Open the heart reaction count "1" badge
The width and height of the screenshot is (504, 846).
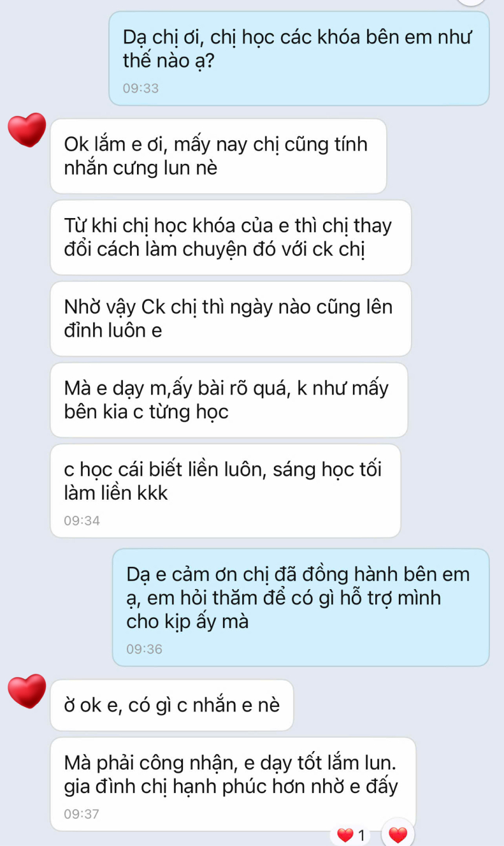pos(354,835)
